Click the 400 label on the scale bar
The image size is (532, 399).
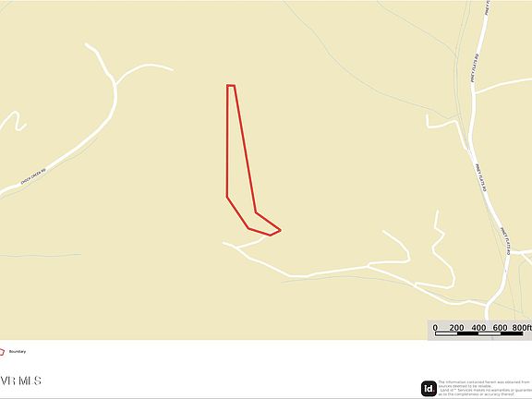[x=478, y=328]
